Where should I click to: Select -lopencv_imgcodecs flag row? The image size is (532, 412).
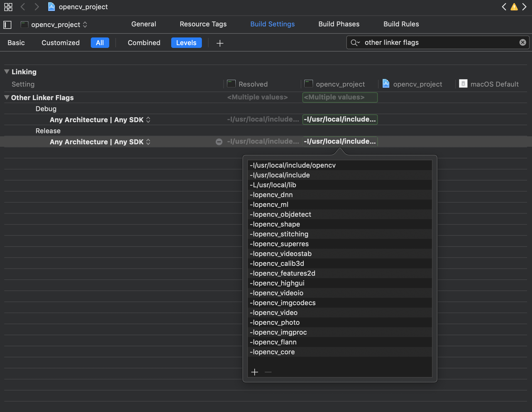click(x=340, y=303)
